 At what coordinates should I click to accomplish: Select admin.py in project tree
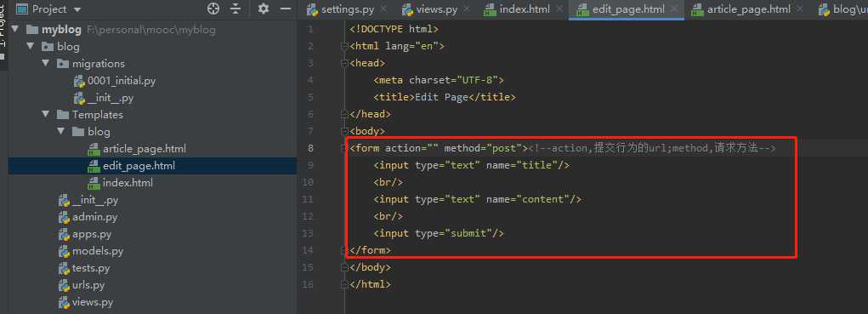94,217
